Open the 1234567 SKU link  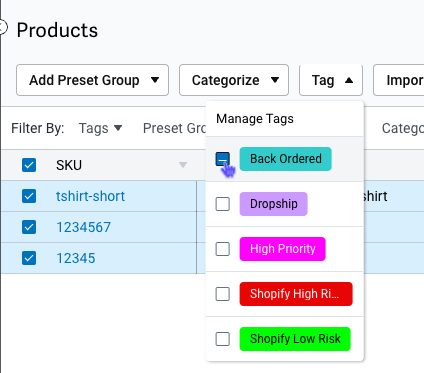tap(83, 227)
